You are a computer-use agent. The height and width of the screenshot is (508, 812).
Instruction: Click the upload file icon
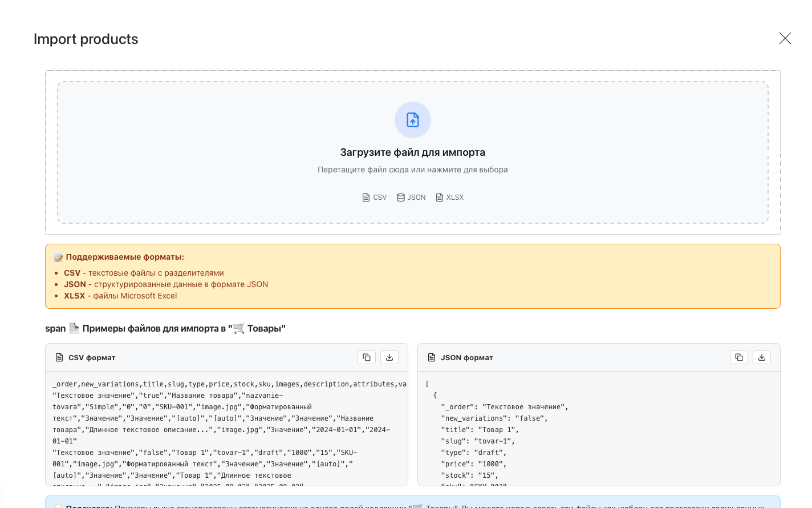click(x=413, y=120)
